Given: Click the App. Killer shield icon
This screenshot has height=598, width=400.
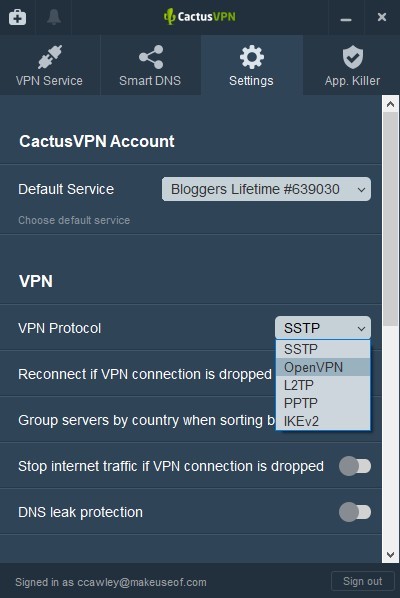Looking at the screenshot, I should (x=353, y=57).
